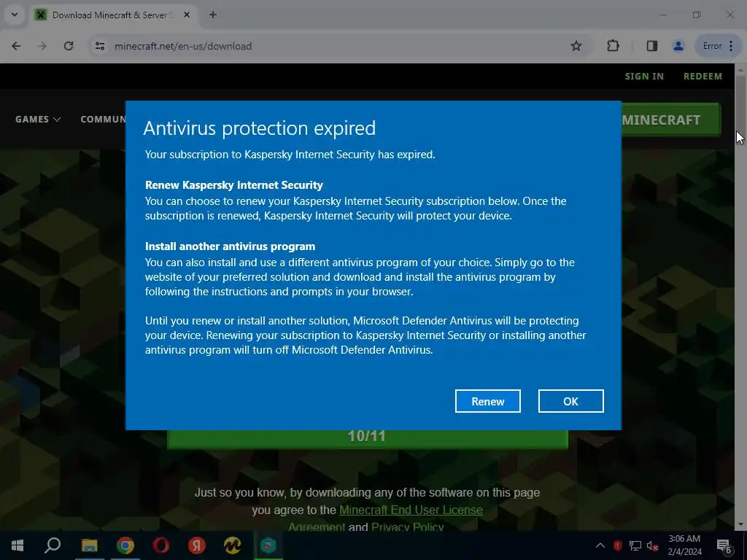Screen dimensions: 747x560
Task: Click the scrollbar down arrow
Action: coord(740,524)
